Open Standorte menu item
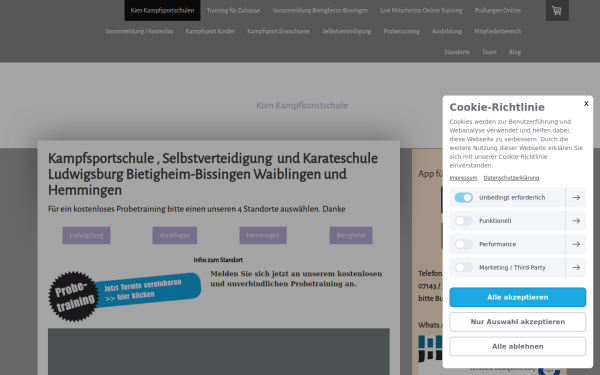600x375 pixels. click(x=457, y=52)
